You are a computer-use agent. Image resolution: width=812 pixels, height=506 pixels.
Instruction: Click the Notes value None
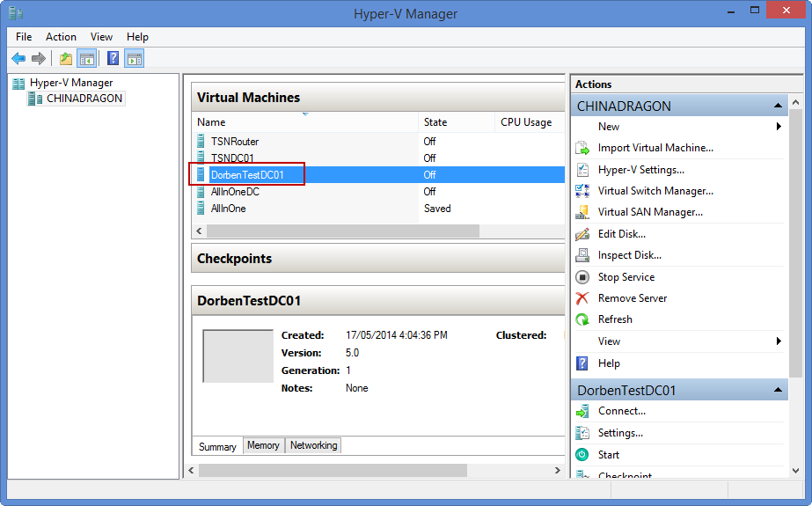pos(357,388)
